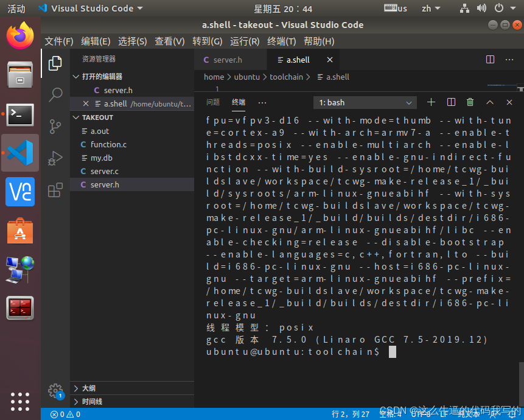The image size is (524, 420).
Task: Open the volume tray icon
Action: pyautogui.click(x=481, y=9)
